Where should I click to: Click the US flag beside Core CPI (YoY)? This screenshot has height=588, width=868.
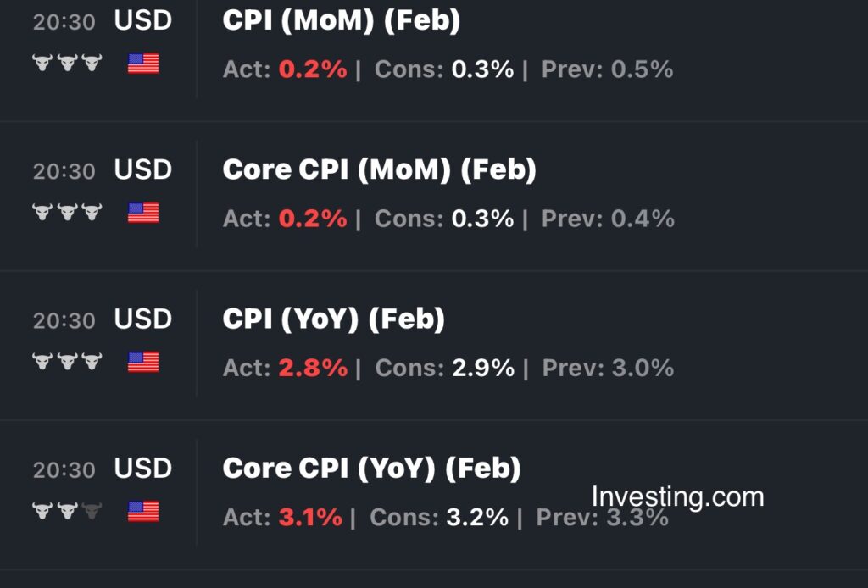click(143, 511)
